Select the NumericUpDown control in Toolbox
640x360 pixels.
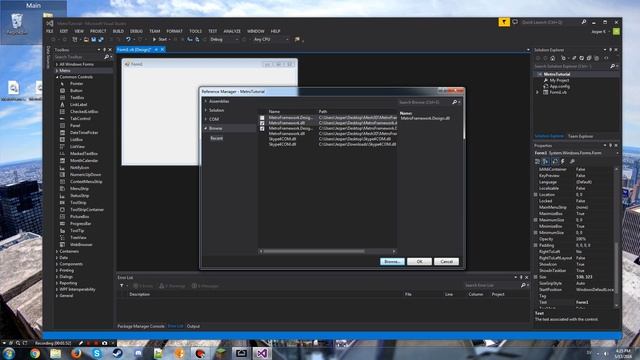pyautogui.click(x=85, y=175)
